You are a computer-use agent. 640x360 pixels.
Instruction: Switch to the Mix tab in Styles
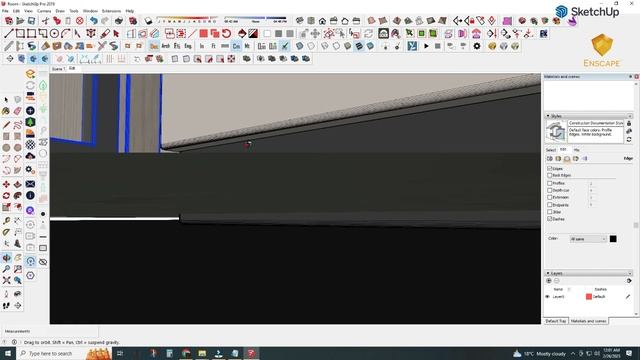(x=576, y=150)
